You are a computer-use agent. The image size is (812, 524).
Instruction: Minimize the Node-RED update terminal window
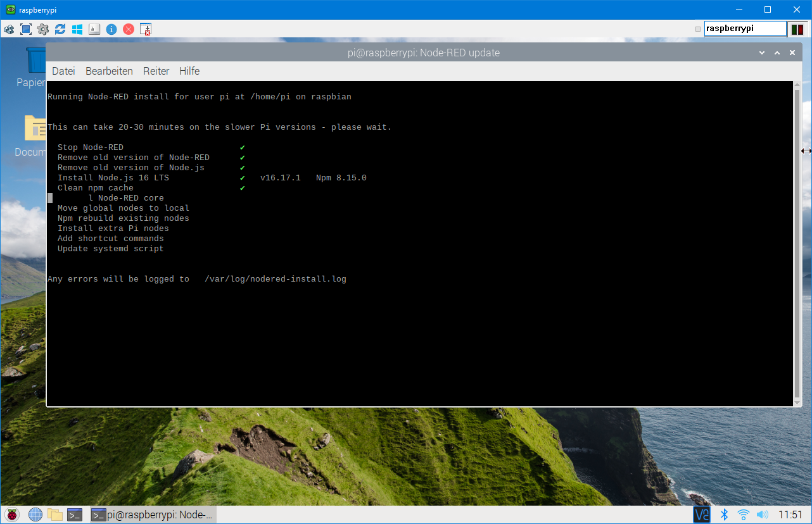pos(762,53)
